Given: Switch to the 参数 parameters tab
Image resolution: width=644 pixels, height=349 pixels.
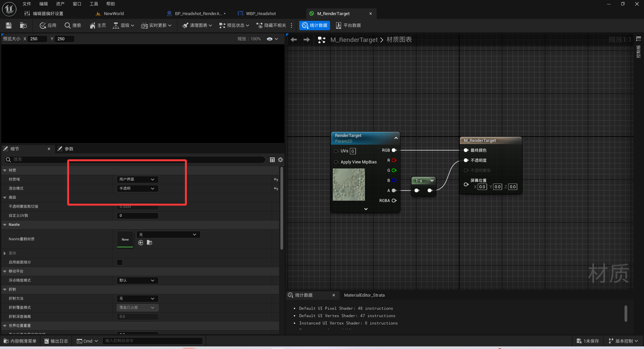Looking at the screenshot, I should [x=65, y=149].
